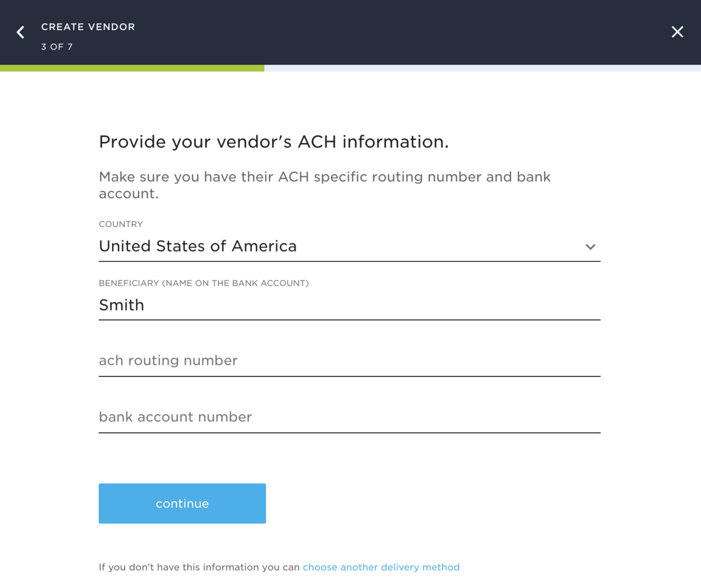Close the Create Vendor dialog

[x=677, y=32]
